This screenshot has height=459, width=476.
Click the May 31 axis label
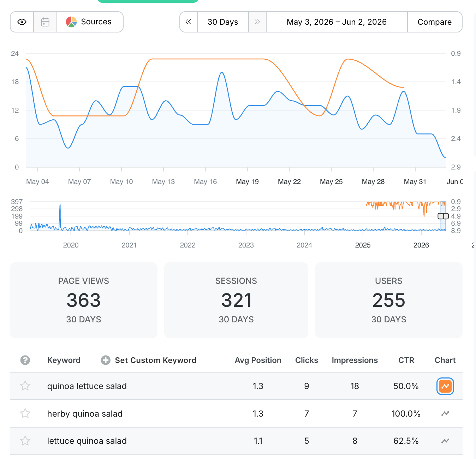tap(415, 181)
